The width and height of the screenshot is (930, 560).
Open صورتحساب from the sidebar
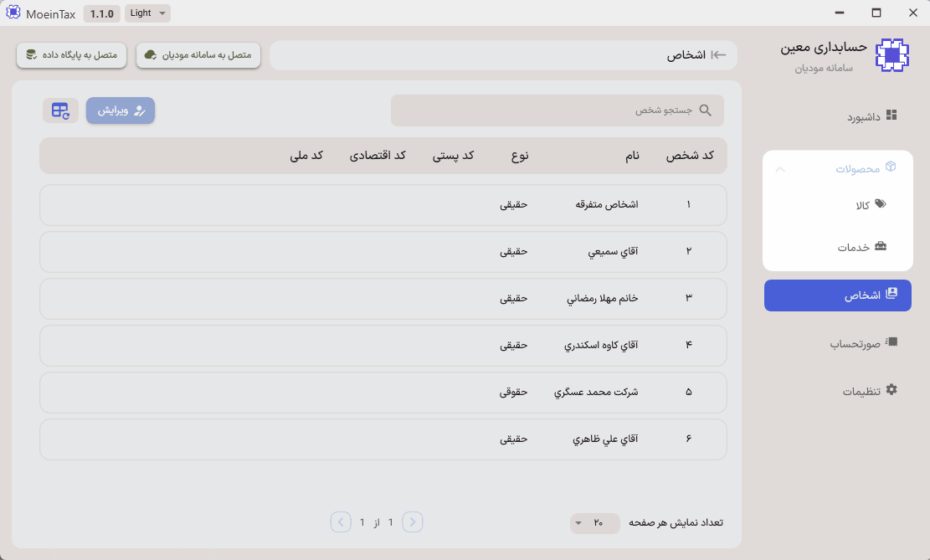pos(837,343)
